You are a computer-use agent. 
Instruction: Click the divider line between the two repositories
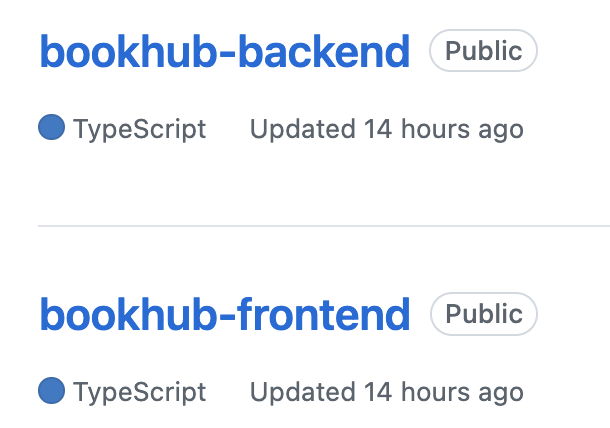(324, 225)
